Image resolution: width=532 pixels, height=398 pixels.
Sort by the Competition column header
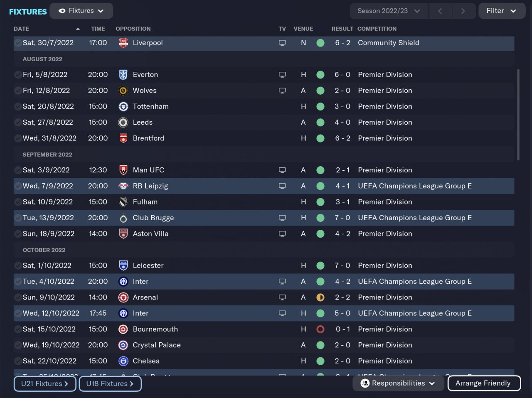click(377, 29)
